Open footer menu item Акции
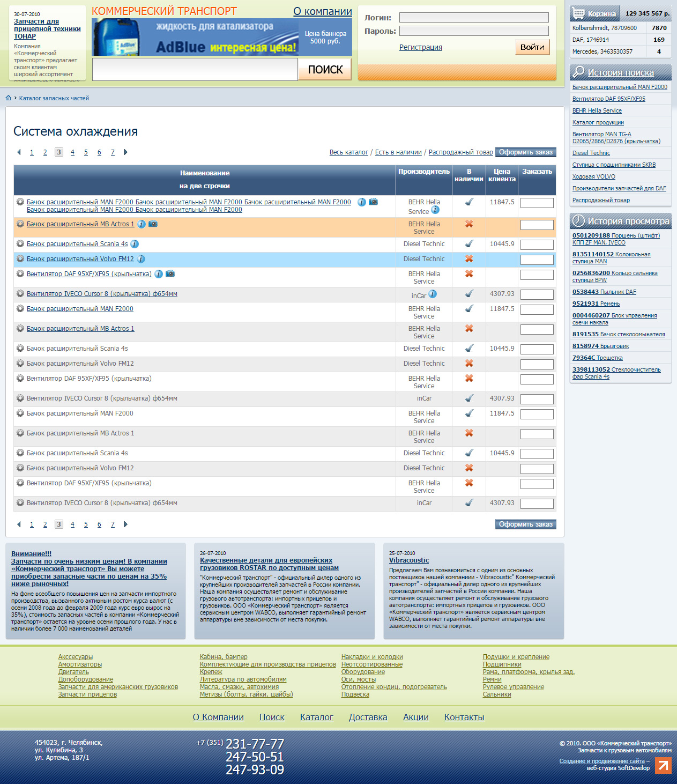This screenshot has height=784, width=677. pos(416,718)
